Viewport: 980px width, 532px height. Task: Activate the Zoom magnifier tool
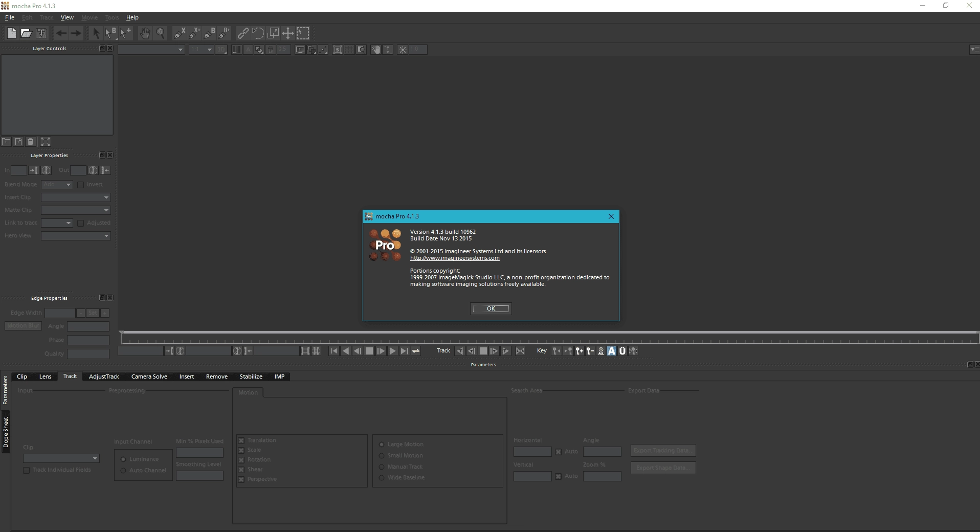point(161,33)
